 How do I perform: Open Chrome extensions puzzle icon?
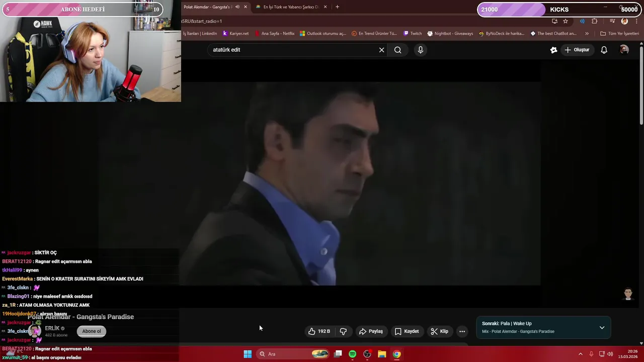[x=595, y=21]
